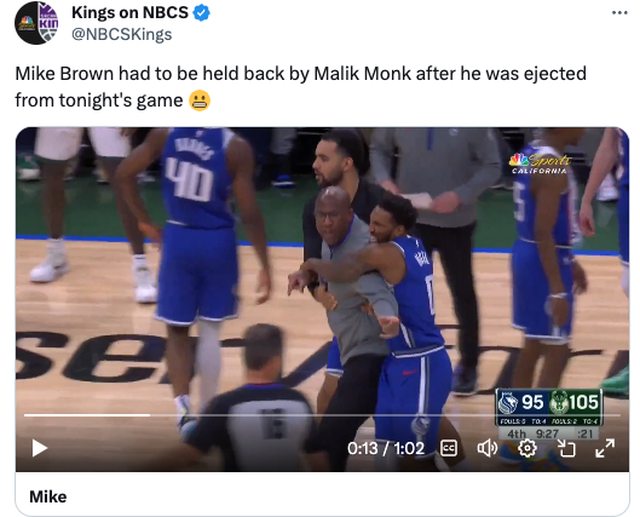Viewport: 640px width, 517px height.
Task: Toggle closed captions on the video
Action: pos(449,449)
